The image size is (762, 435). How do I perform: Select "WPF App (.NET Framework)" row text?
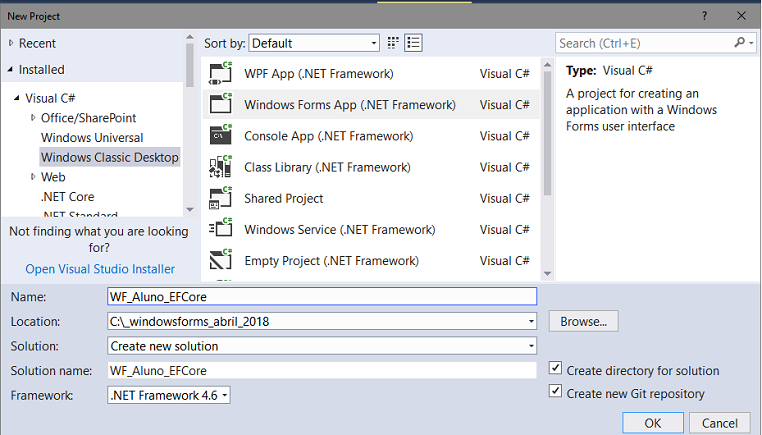pos(319,73)
